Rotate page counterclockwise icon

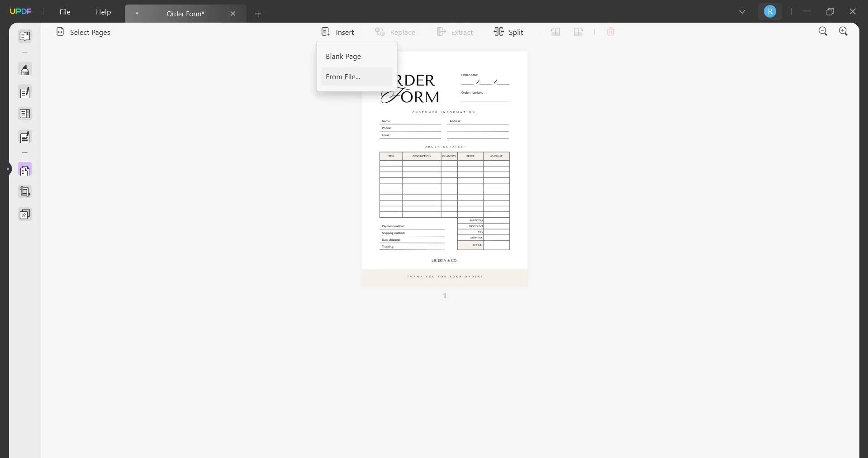coord(555,32)
